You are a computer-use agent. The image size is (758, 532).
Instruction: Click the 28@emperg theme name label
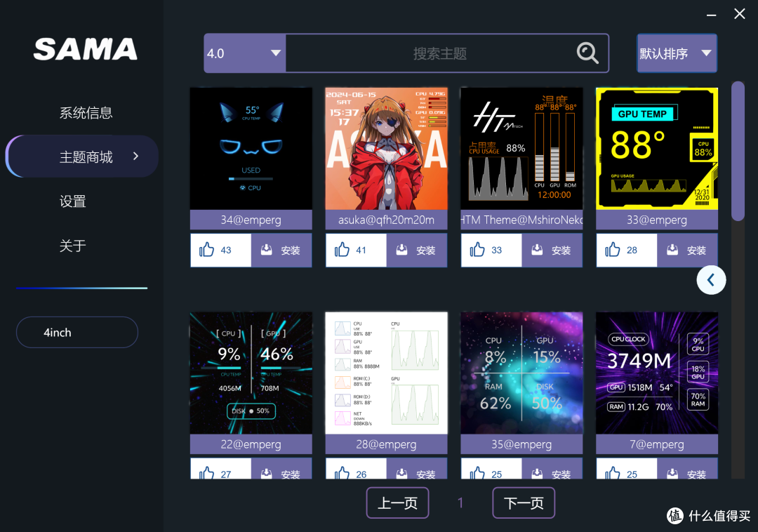click(x=386, y=444)
